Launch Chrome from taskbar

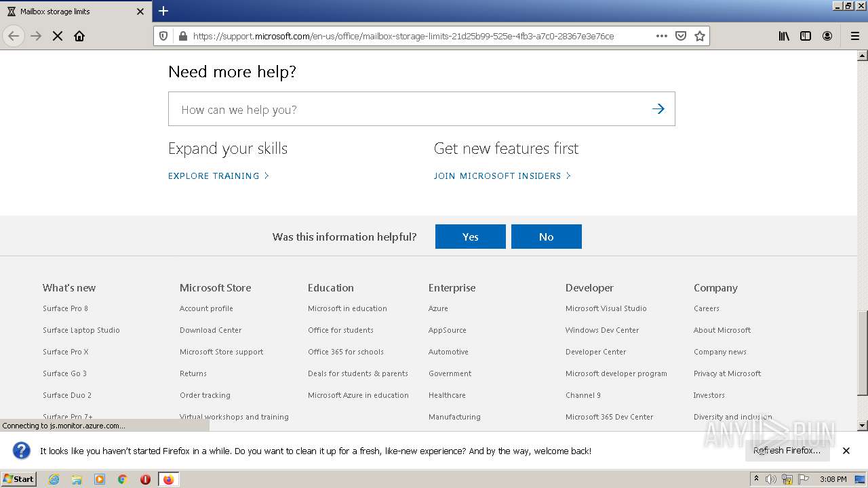point(122,479)
